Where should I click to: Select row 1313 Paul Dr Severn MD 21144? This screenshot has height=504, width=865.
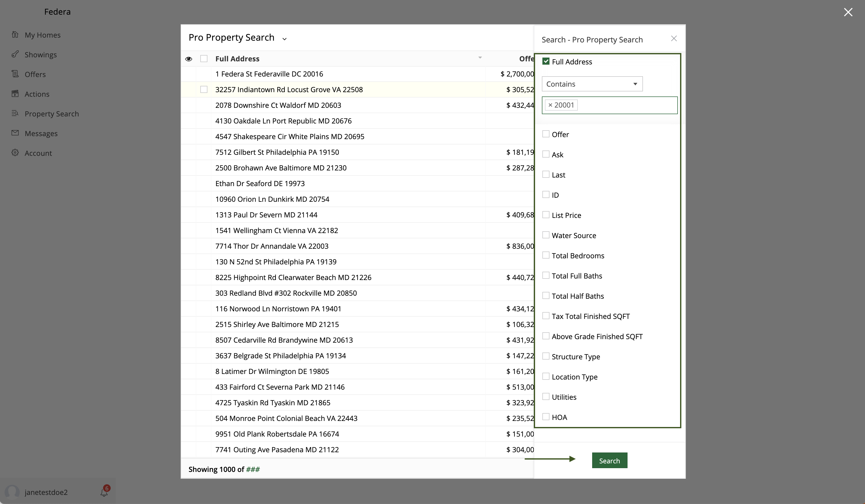point(357,215)
